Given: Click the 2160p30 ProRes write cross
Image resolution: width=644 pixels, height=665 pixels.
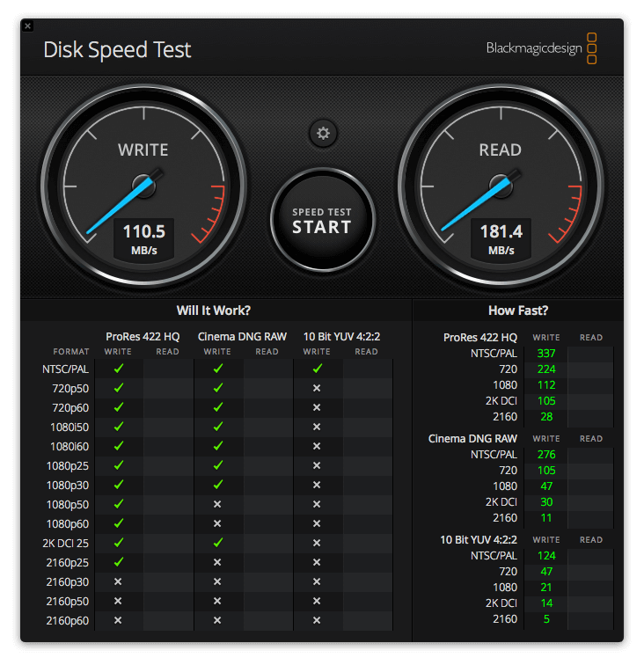Looking at the screenshot, I should coord(118,582).
